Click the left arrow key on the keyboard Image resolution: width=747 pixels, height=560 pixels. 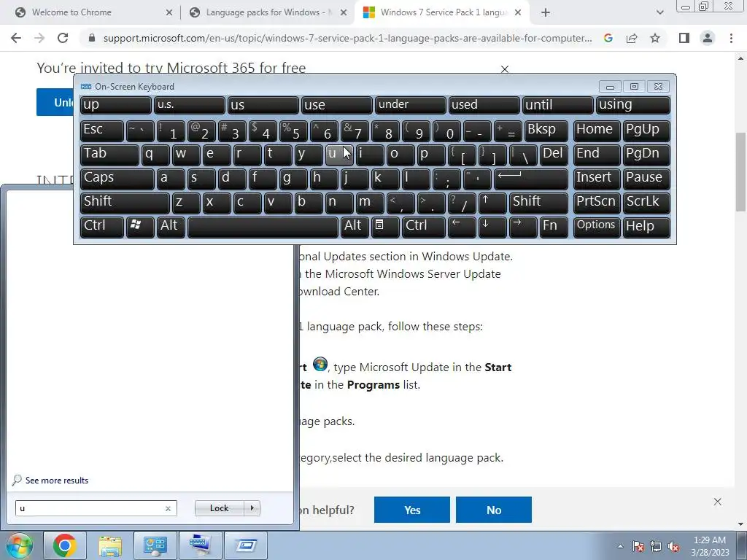coord(462,227)
